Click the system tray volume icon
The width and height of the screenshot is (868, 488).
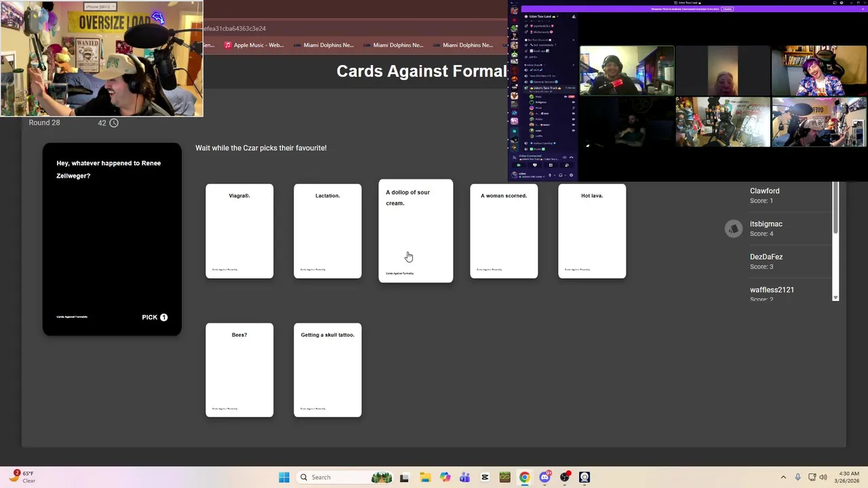point(823,477)
